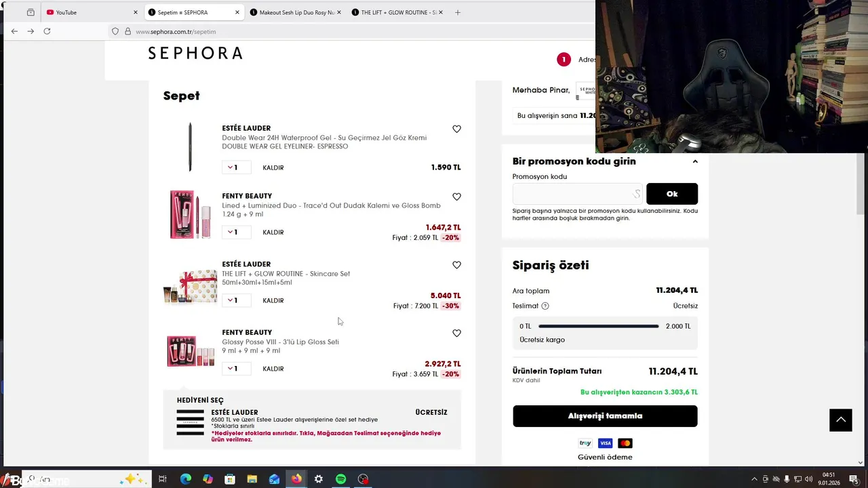Switch to Makeout Sesh Lip Duo tab
The image size is (868, 488).
coord(294,12)
